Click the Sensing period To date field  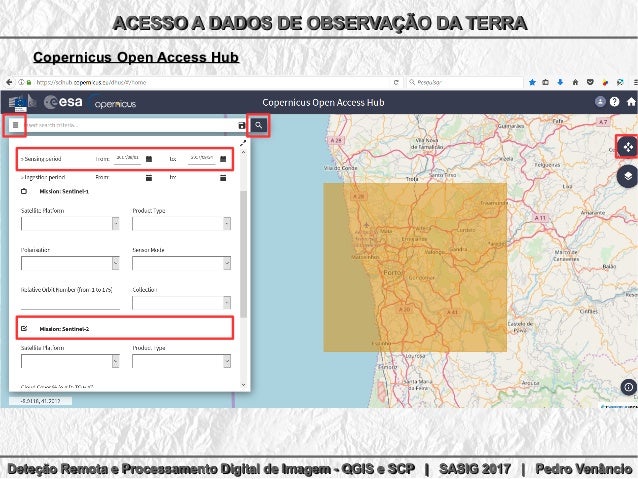coord(202,158)
